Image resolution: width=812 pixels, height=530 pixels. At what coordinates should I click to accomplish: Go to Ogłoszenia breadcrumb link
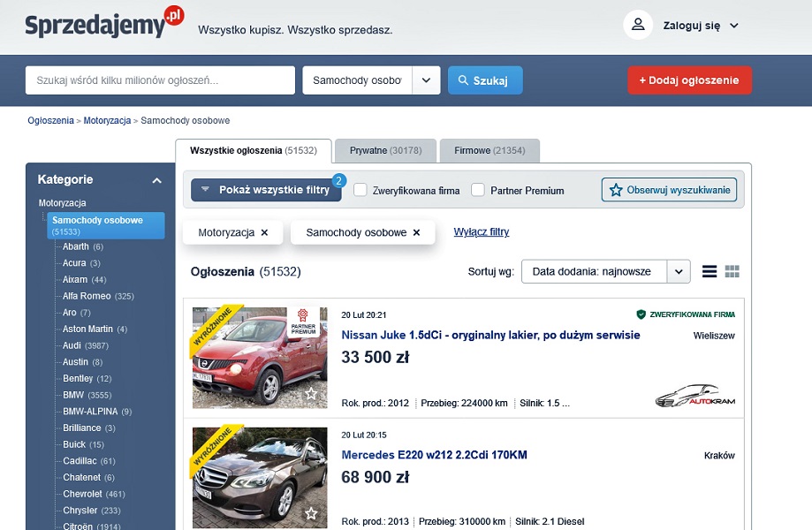click(x=50, y=121)
